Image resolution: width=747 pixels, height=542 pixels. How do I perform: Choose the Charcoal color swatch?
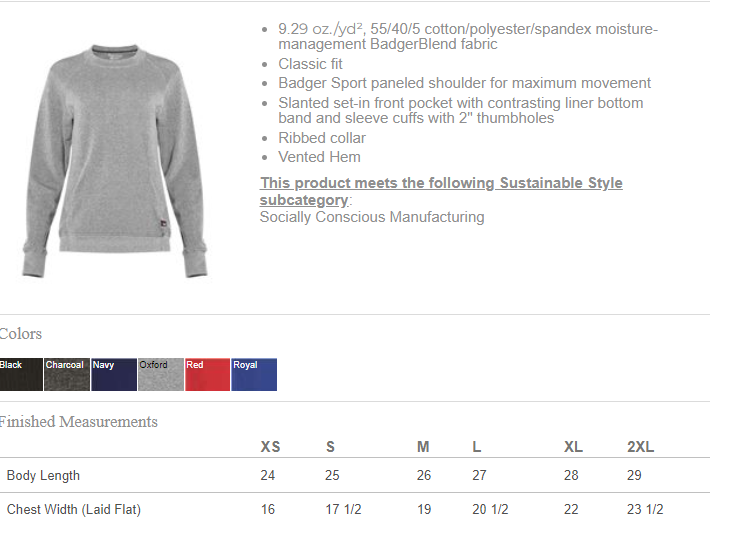(67, 374)
